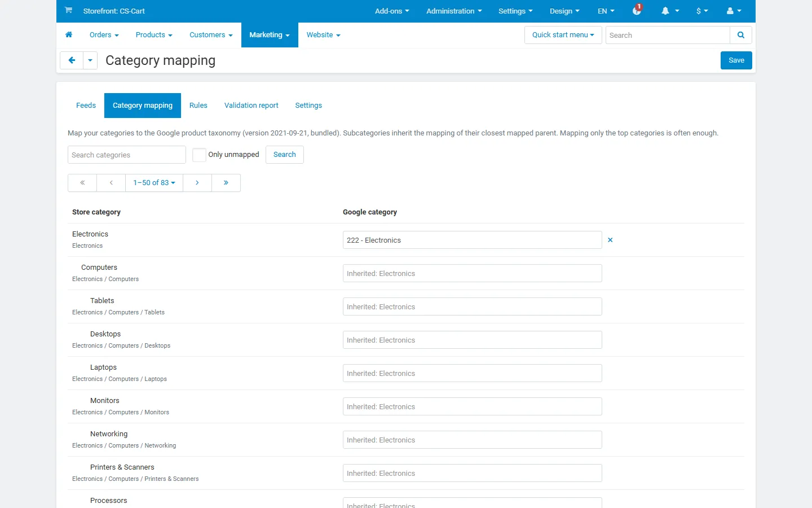
Task: Switch to the Rules tab
Action: (198, 106)
